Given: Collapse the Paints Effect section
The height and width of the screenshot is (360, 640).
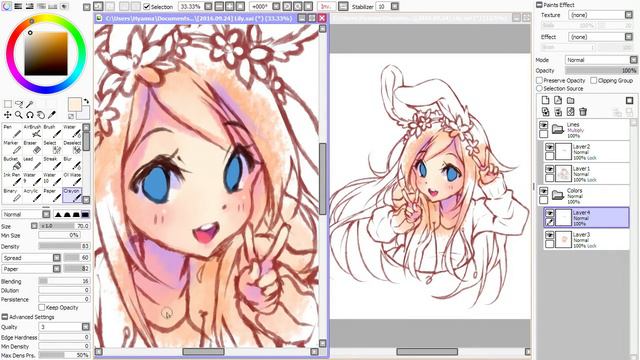Looking at the screenshot, I should click(x=539, y=4).
